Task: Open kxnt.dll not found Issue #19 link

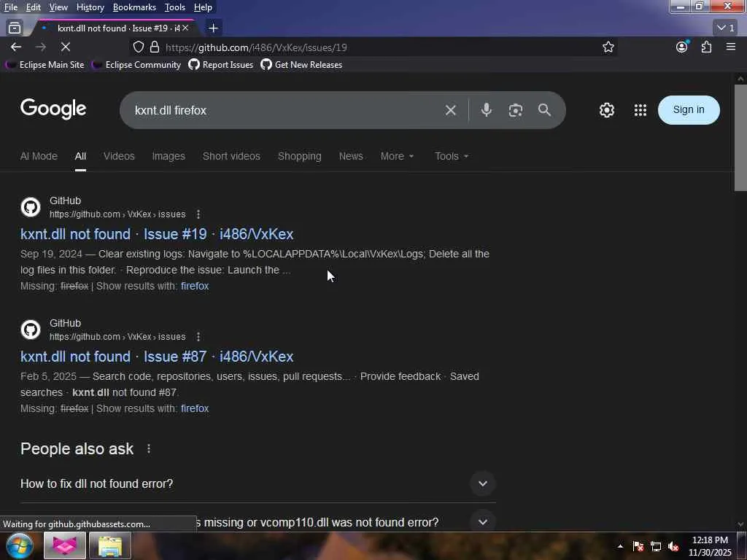Action: coord(157,234)
